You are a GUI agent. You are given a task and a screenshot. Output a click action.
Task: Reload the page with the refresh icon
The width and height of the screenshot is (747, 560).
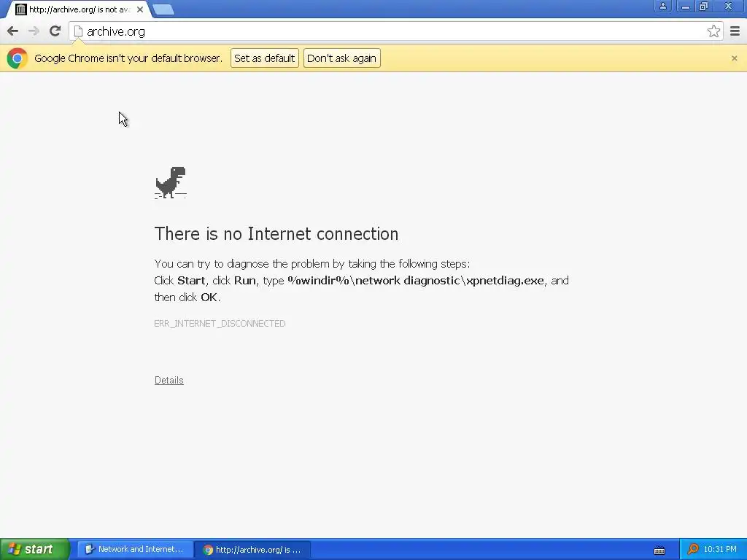click(55, 31)
